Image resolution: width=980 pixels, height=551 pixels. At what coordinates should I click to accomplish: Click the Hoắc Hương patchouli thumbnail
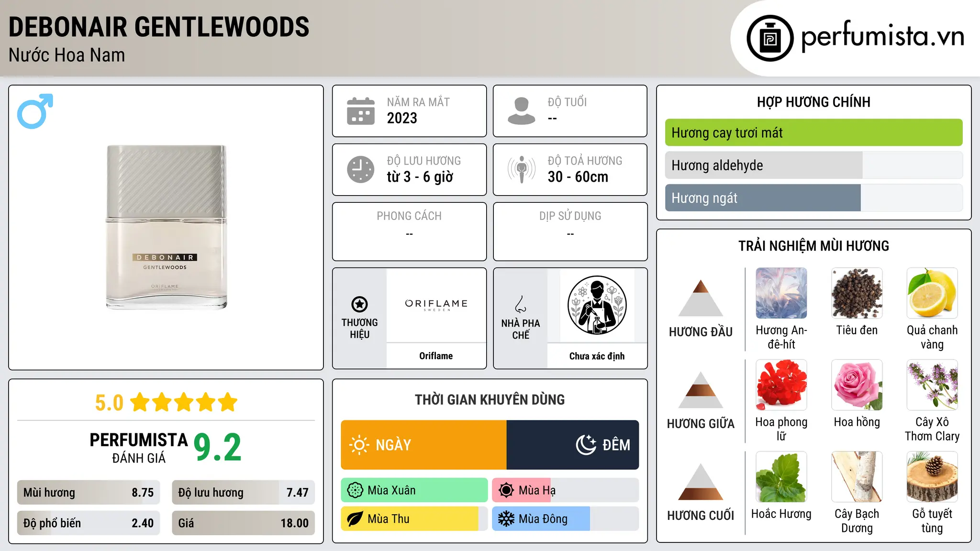coord(781,477)
